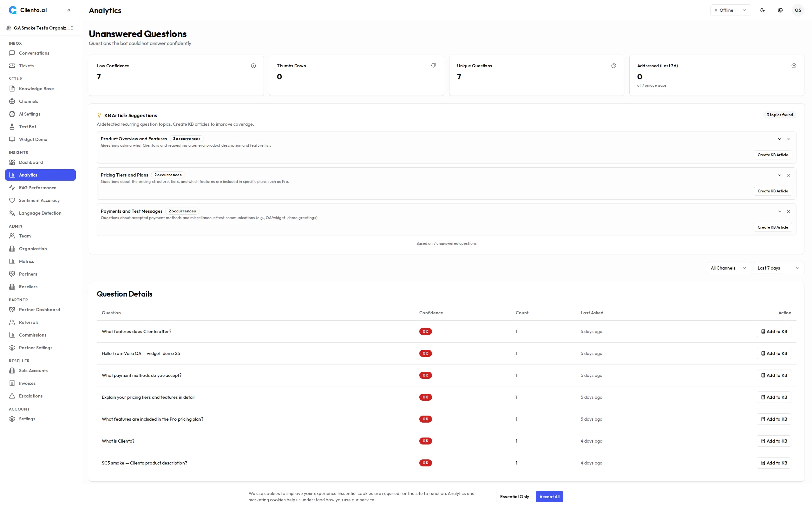This screenshot has height=508, width=812.
Task: Click the Partner Settings gear icon
Action: coord(12,348)
